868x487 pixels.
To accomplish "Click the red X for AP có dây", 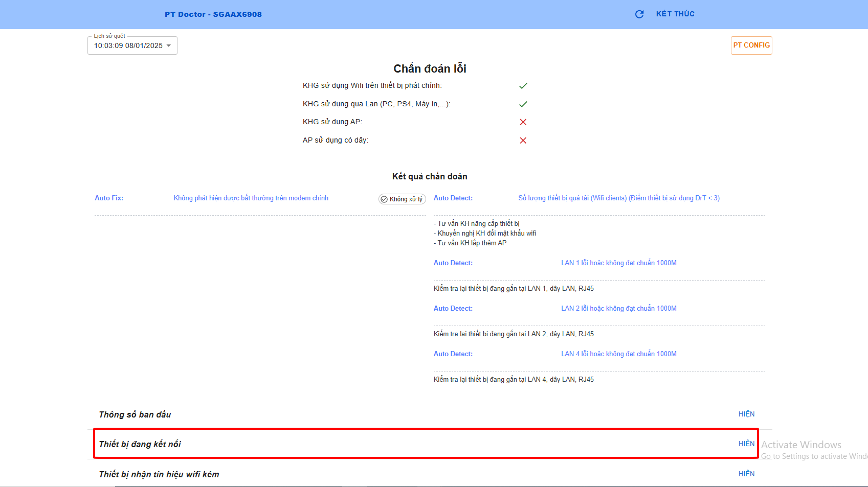I will [x=523, y=141].
